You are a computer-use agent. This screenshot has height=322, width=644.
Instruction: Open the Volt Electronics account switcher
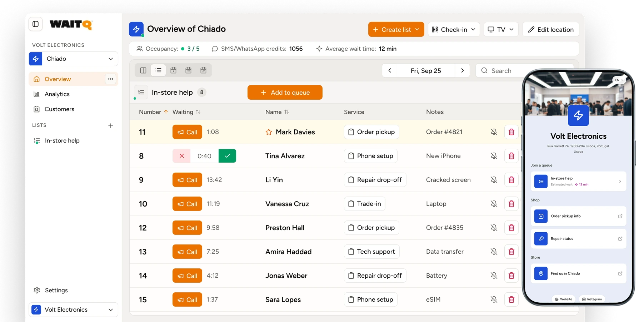point(74,309)
